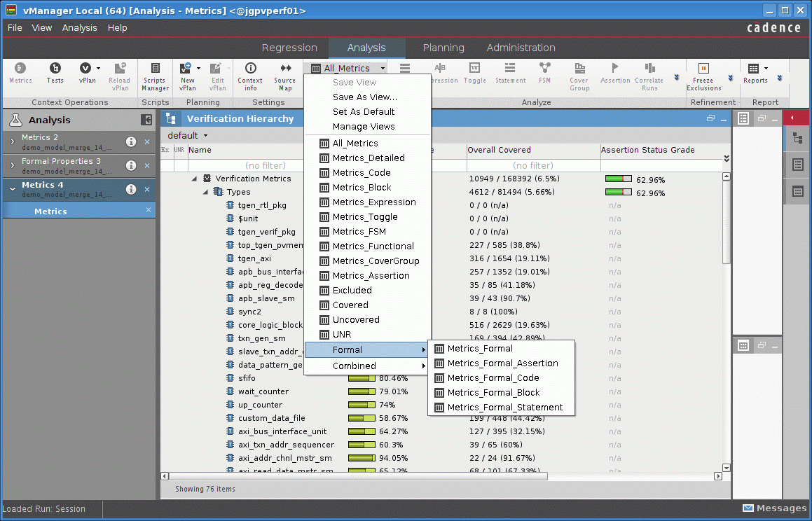Click the FSM analyze icon
The height and width of the screenshot is (521, 812).
(x=544, y=72)
